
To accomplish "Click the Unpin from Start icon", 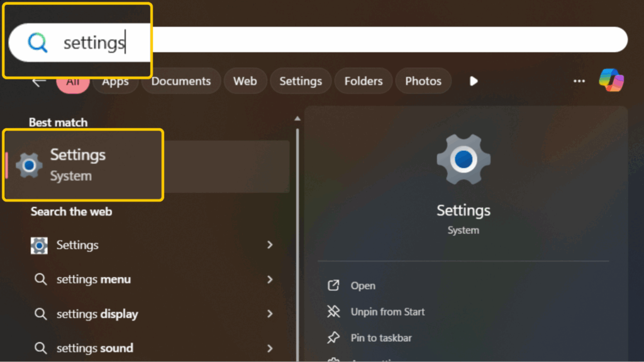I will coord(333,312).
